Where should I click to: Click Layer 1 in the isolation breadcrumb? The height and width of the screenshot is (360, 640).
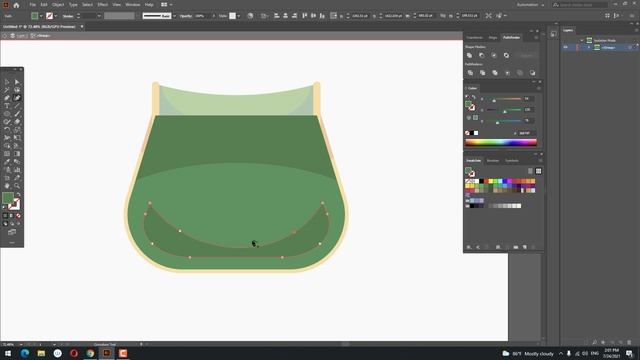point(21,36)
